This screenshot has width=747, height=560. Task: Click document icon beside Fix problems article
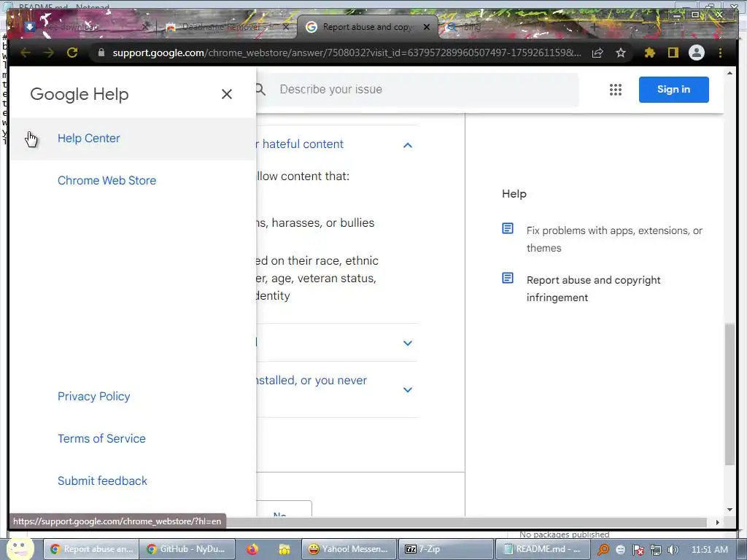tap(508, 228)
